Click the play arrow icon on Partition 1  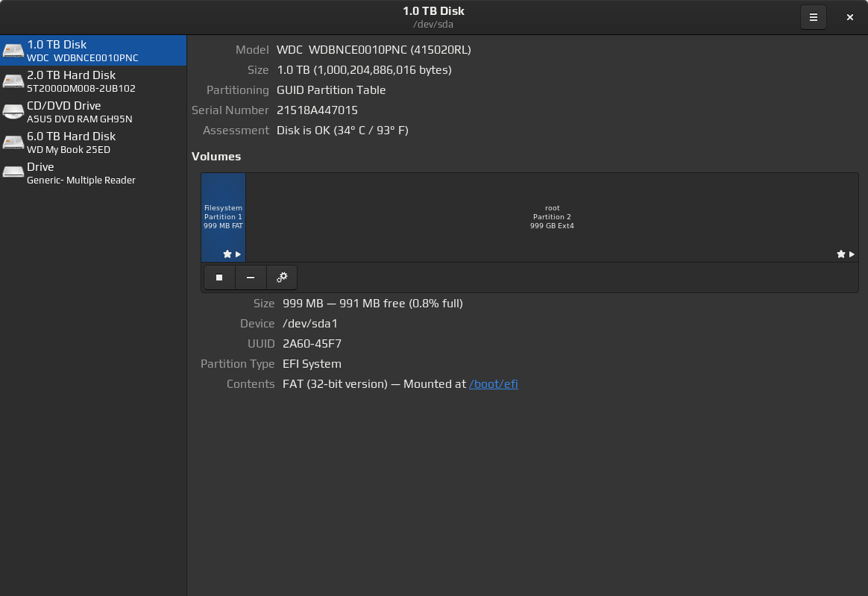coord(238,254)
